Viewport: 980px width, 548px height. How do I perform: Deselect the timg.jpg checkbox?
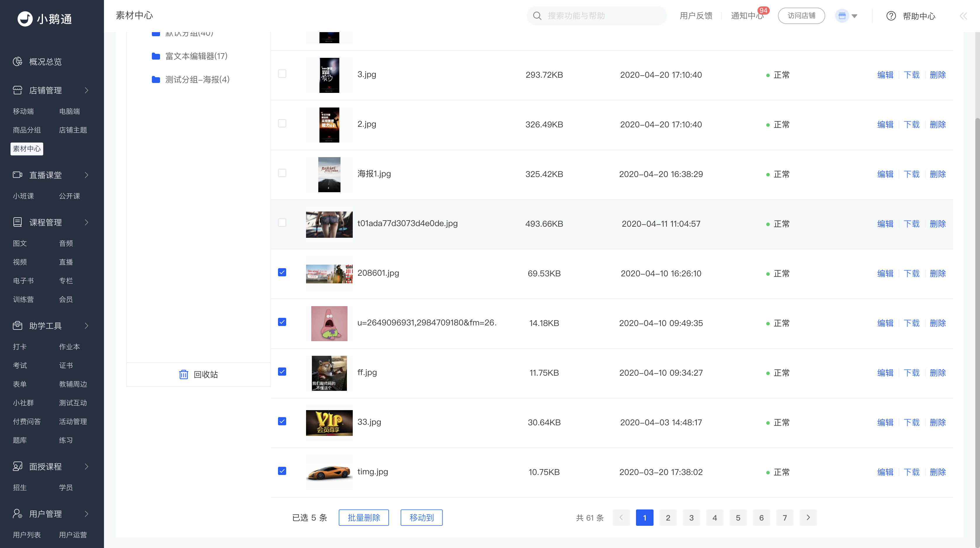(x=282, y=471)
